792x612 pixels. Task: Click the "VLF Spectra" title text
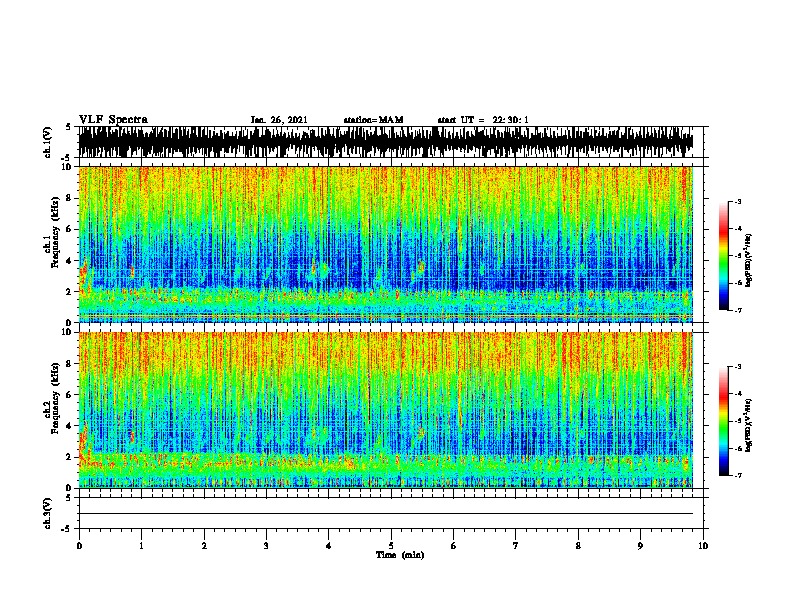(113, 120)
